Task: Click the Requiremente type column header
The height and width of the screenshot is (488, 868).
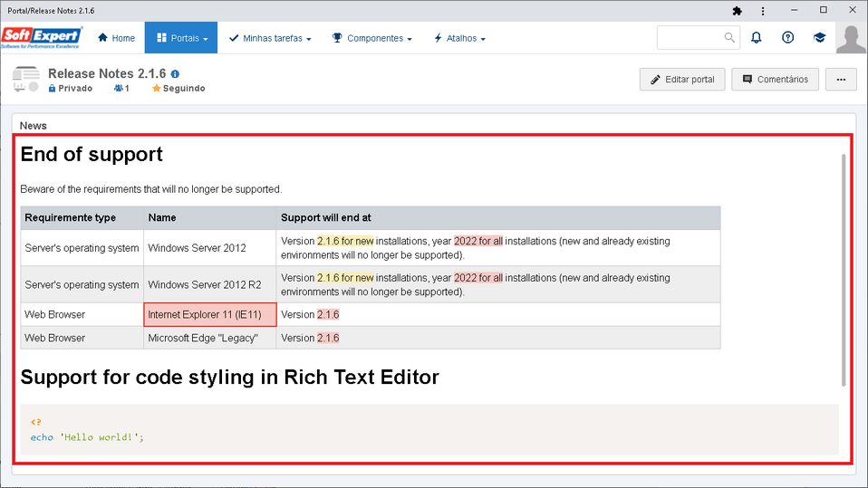Action: [82, 217]
